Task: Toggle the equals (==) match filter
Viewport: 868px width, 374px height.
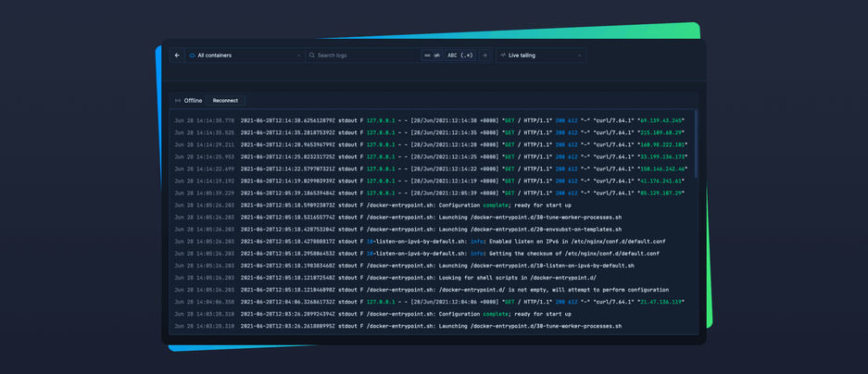Action: click(426, 56)
